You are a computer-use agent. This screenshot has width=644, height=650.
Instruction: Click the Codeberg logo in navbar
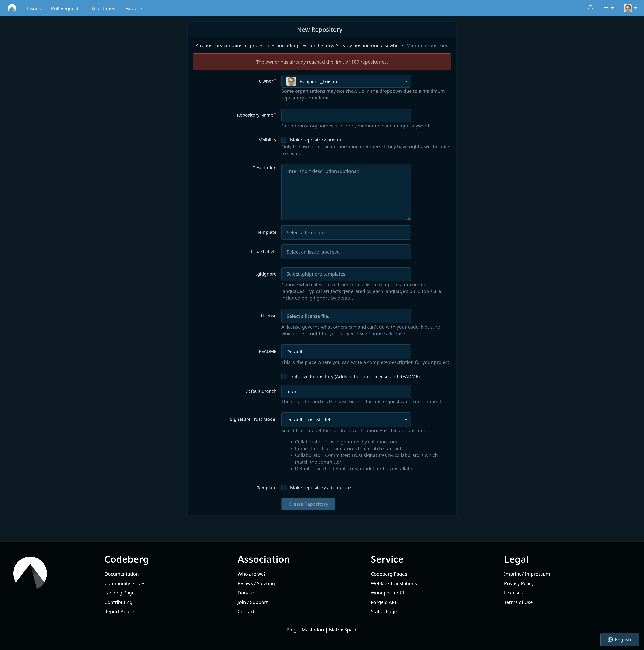(12, 8)
